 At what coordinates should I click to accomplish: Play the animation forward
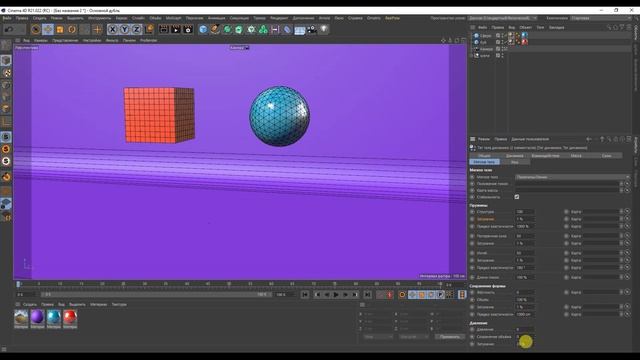tap(336, 294)
